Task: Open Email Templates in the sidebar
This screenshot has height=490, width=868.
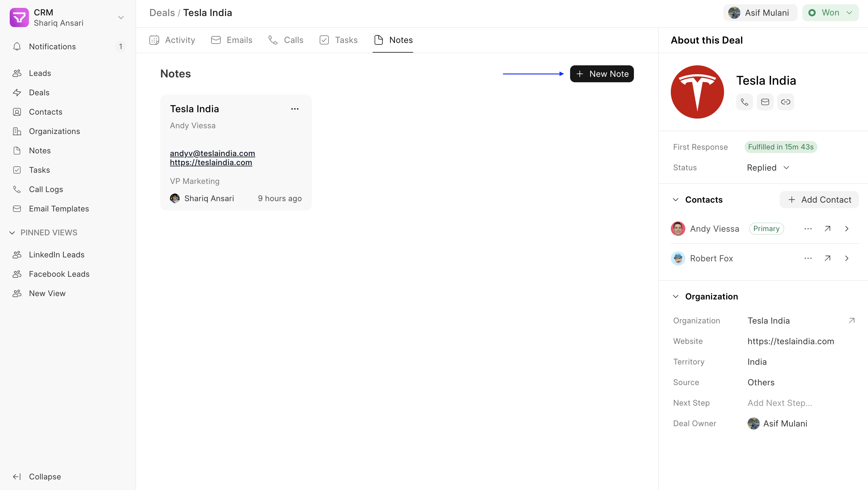Action: point(68,209)
